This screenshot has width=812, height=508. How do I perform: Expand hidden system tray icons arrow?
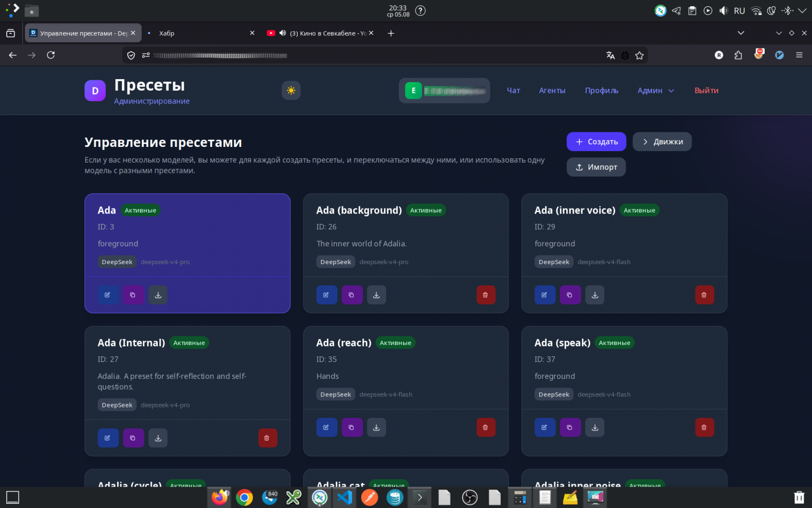pyautogui.click(x=802, y=10)
